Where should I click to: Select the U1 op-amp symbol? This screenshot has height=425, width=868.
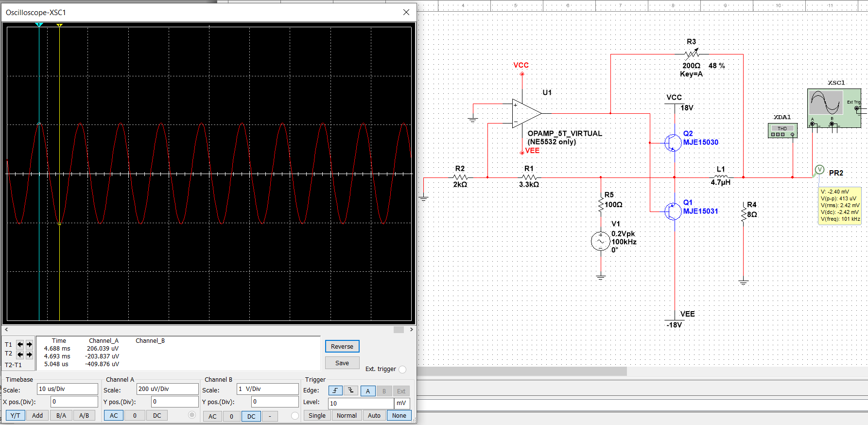click(526, 113)
